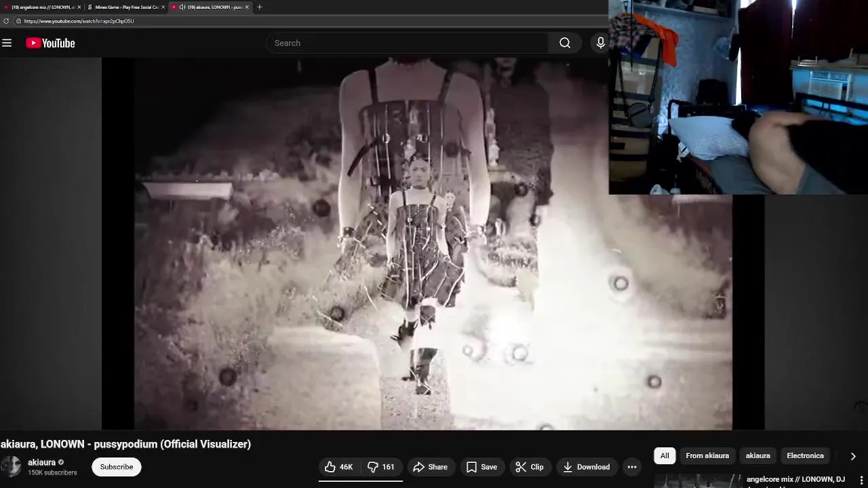The width and height of the screenshot is (868, 488).
Task: Select the Electronica filter chip
Action: (805, 456)
